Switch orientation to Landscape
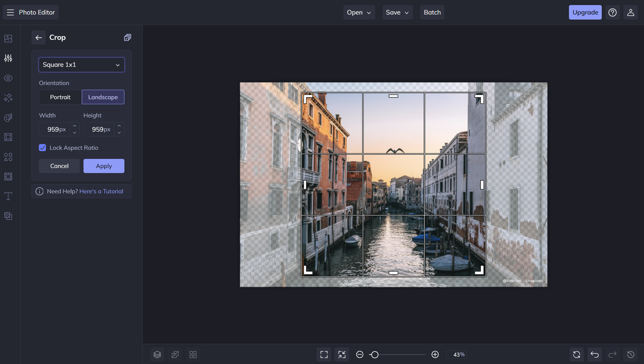Image resolution: width=644 pixels, height=364 pixels. click(103, 97)
